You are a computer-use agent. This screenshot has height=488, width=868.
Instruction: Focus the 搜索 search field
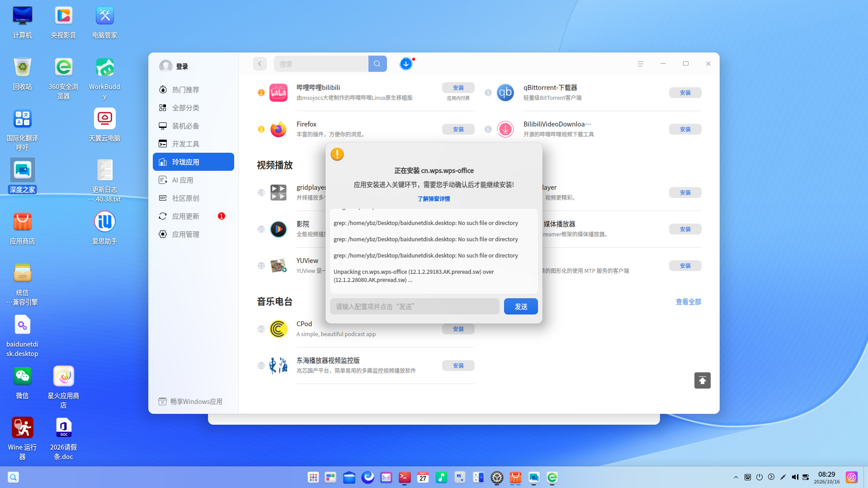(x=321, y=64)
